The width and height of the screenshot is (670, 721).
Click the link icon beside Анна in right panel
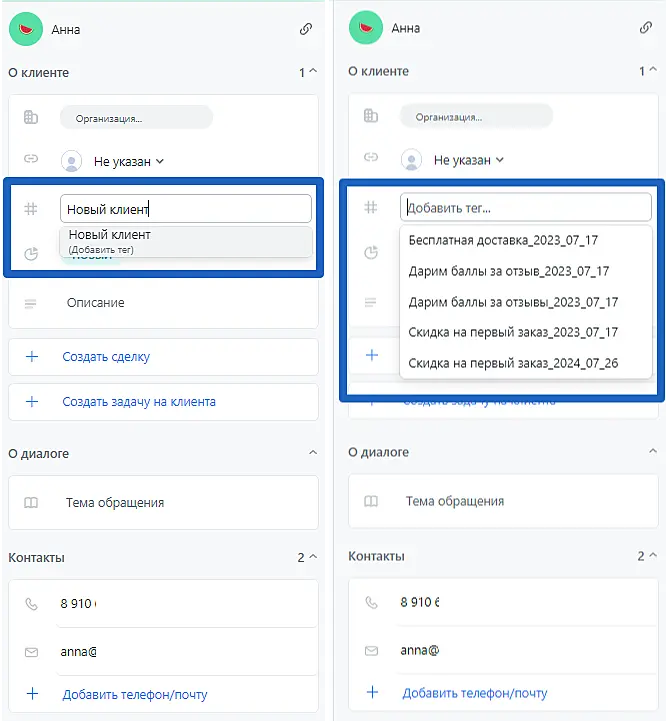coord(646,30)
